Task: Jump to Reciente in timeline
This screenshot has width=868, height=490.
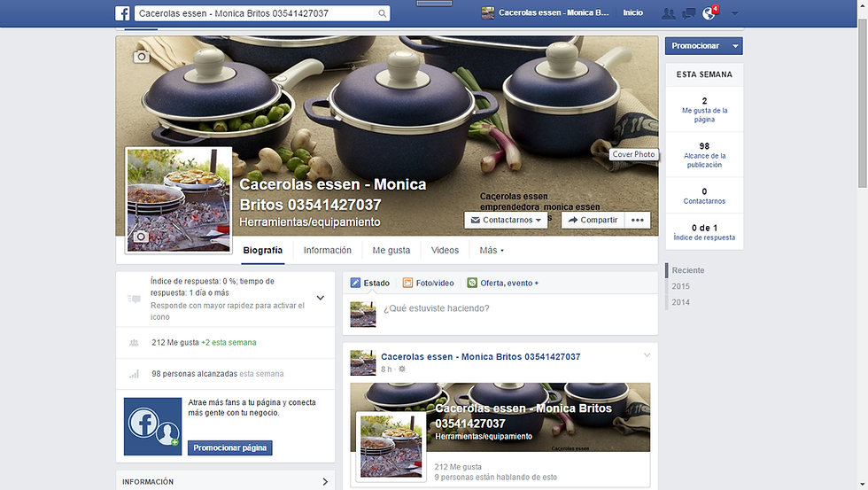Action: coord(688,270)
